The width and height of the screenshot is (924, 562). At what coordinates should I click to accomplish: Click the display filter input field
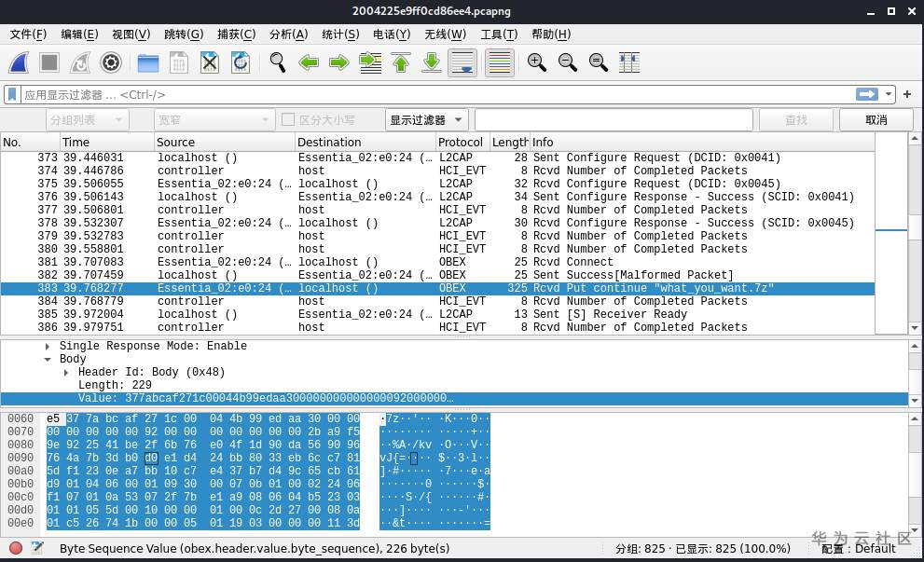[437, 94]
